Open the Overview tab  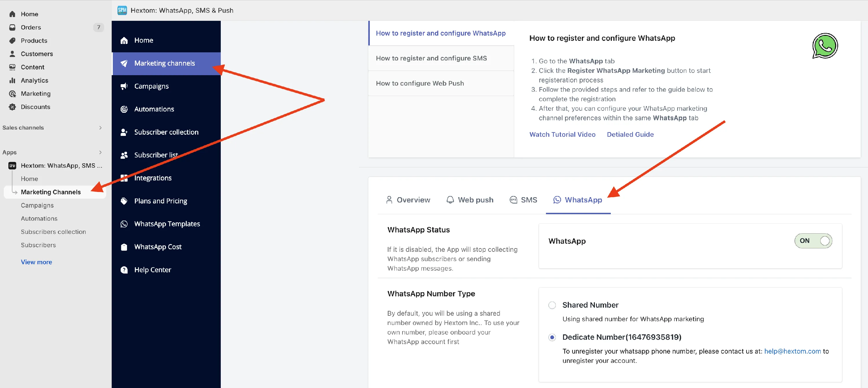coord(408,200)
